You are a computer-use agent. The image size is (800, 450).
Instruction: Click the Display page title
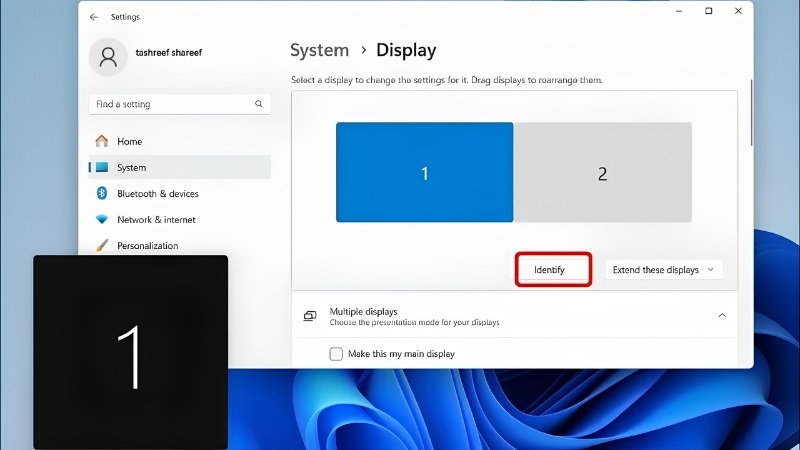406,50
